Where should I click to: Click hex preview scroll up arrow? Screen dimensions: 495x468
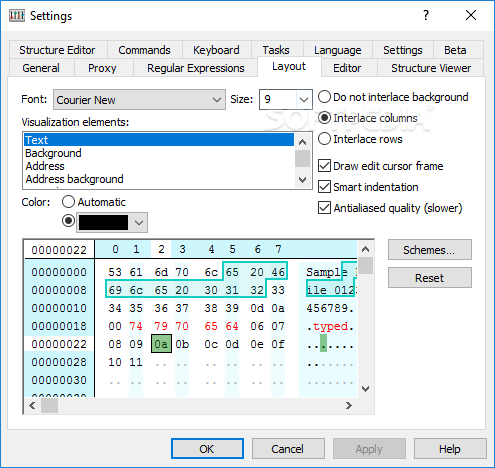click(x=365, y=249)
